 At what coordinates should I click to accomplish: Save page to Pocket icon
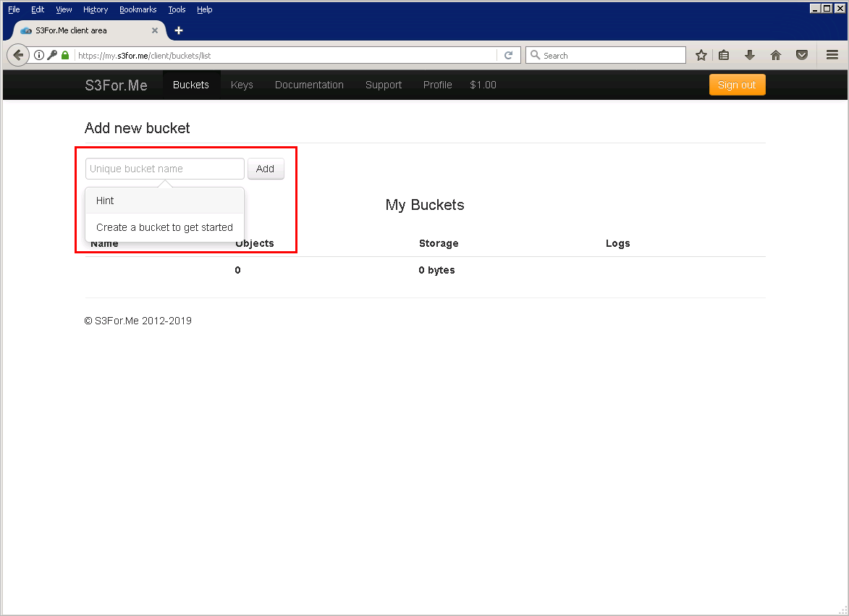(802, 55)
